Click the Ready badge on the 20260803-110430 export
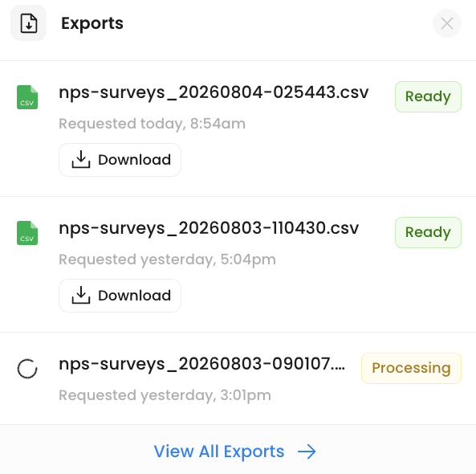 click(428, 232)
